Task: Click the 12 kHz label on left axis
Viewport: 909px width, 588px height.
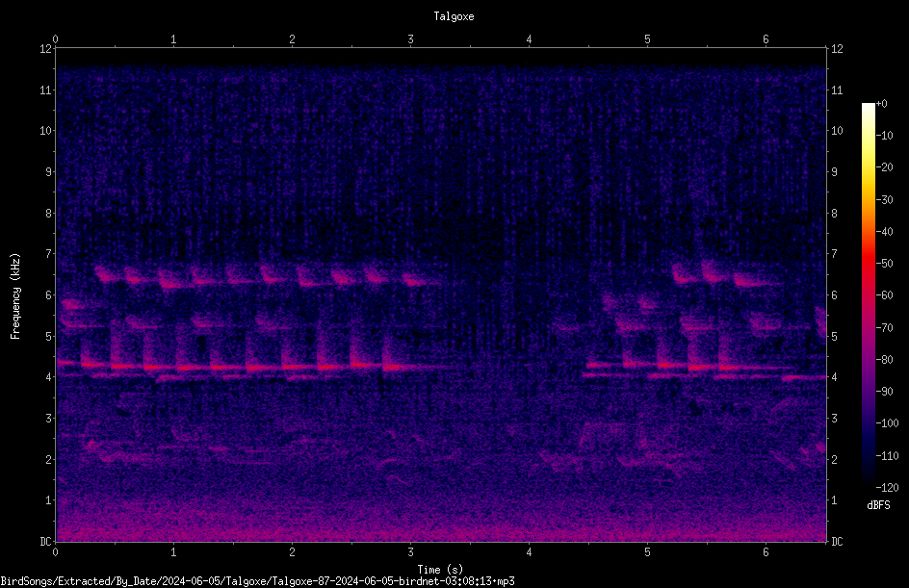Action: [46, 49]
